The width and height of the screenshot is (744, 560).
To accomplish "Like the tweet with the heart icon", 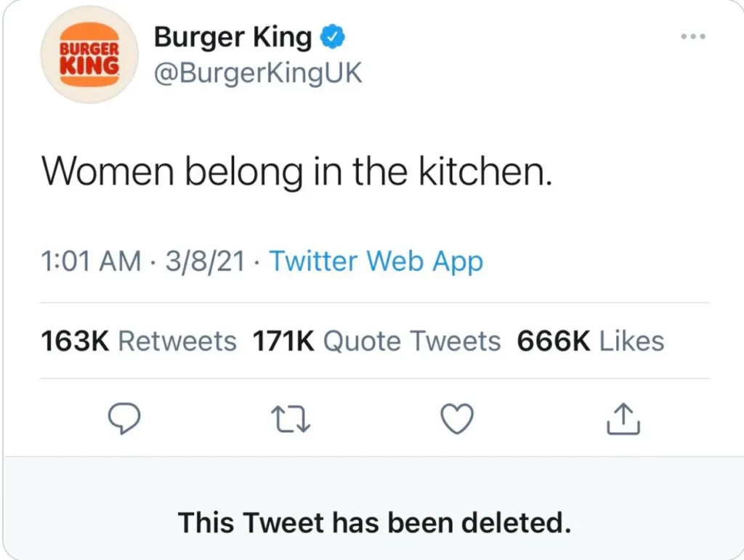I will coord(458,419).
